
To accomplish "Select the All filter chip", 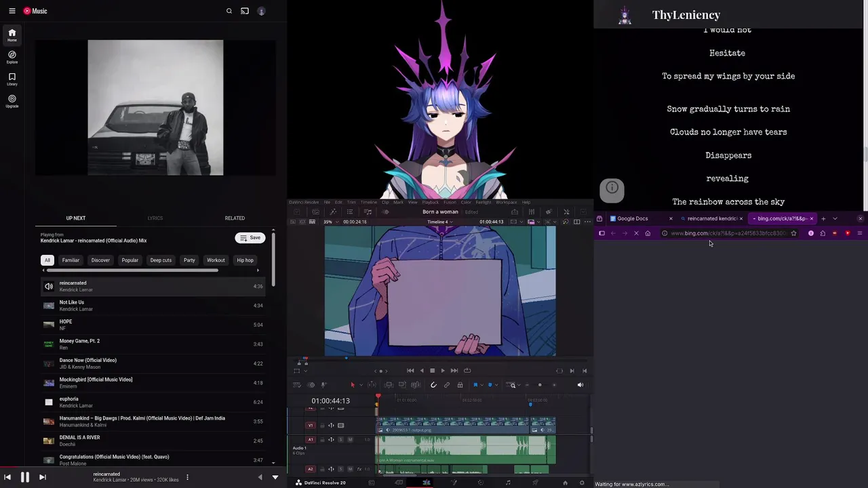I will [47, 260].
